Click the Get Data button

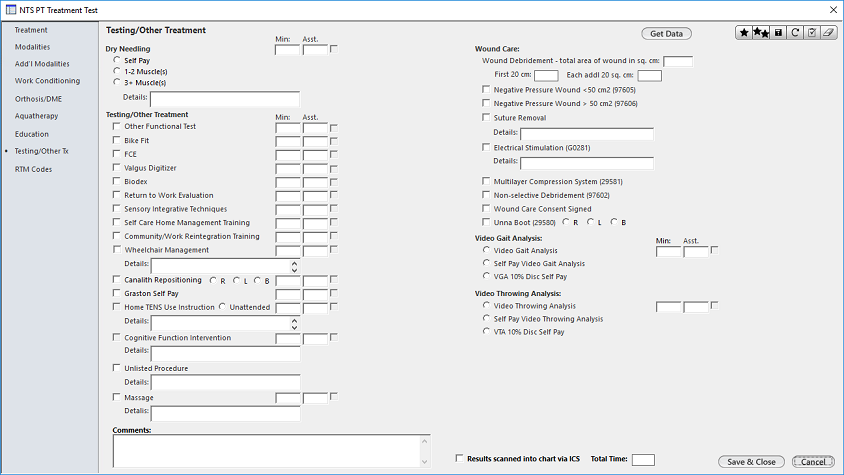point(666,33)
